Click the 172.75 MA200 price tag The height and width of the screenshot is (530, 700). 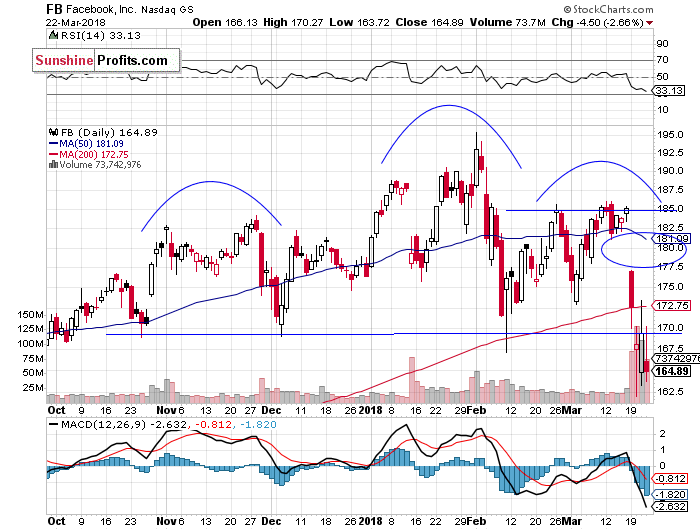coord(671,306)
